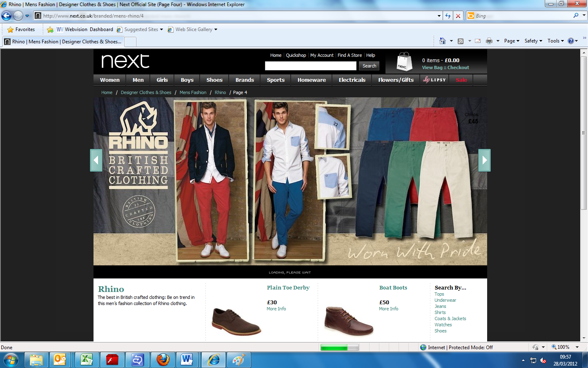Open the Sale menu item
This screenshot has width=588, height=368.
(x=461, y=80)
